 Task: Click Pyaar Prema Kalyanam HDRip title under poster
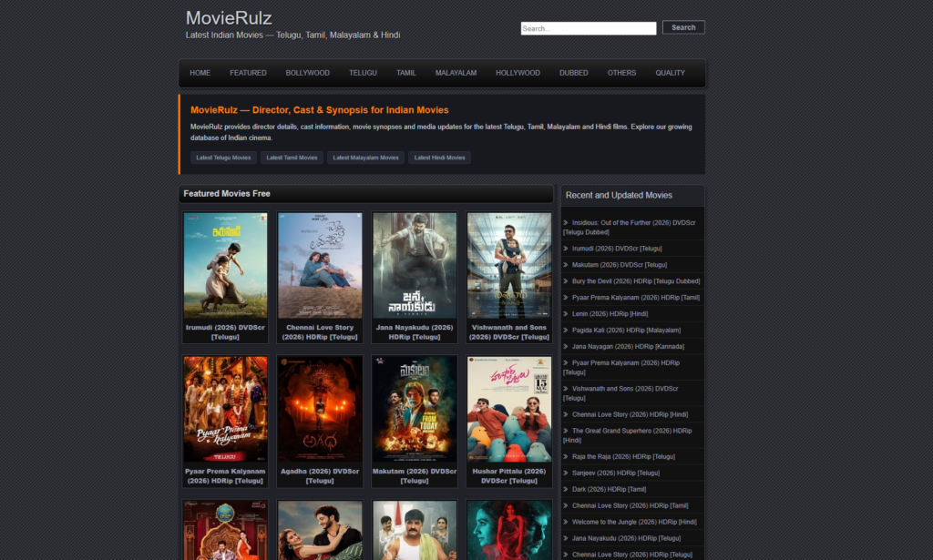pos(226,476)
